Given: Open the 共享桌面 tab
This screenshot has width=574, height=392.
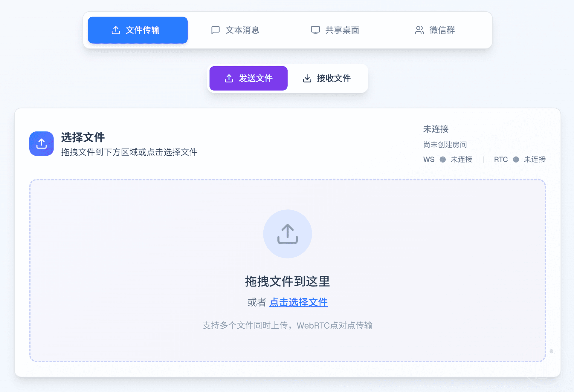Looking at the screenshot, I should pos(342,30).
